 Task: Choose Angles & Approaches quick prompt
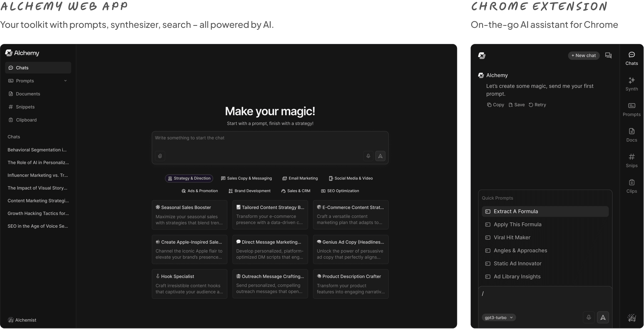coord(545,251)
